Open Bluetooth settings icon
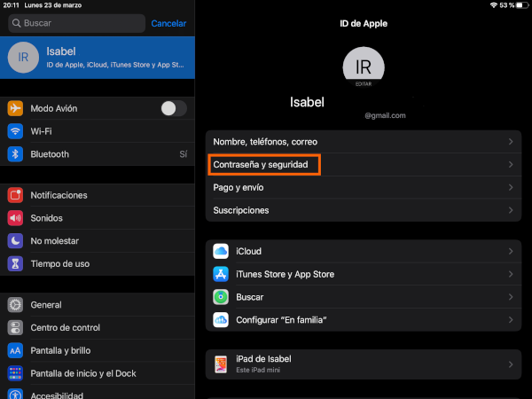 (15, 154)
